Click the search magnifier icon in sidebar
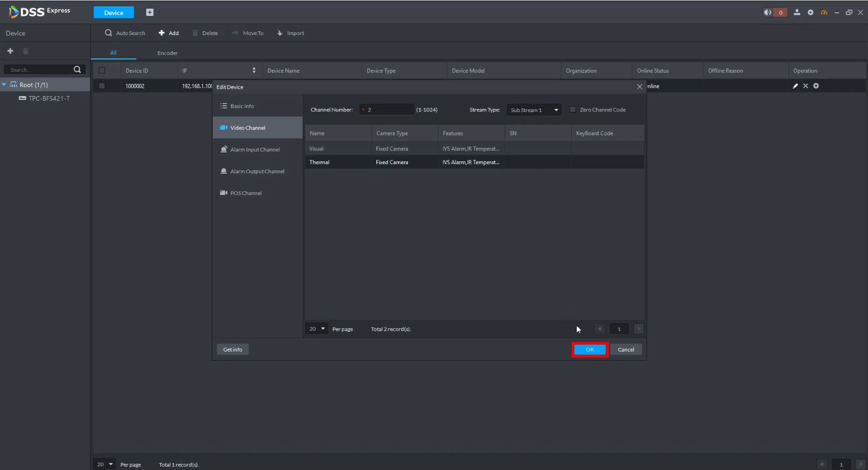Viewport: 868px width, 470px height. (x=77, y=70)
